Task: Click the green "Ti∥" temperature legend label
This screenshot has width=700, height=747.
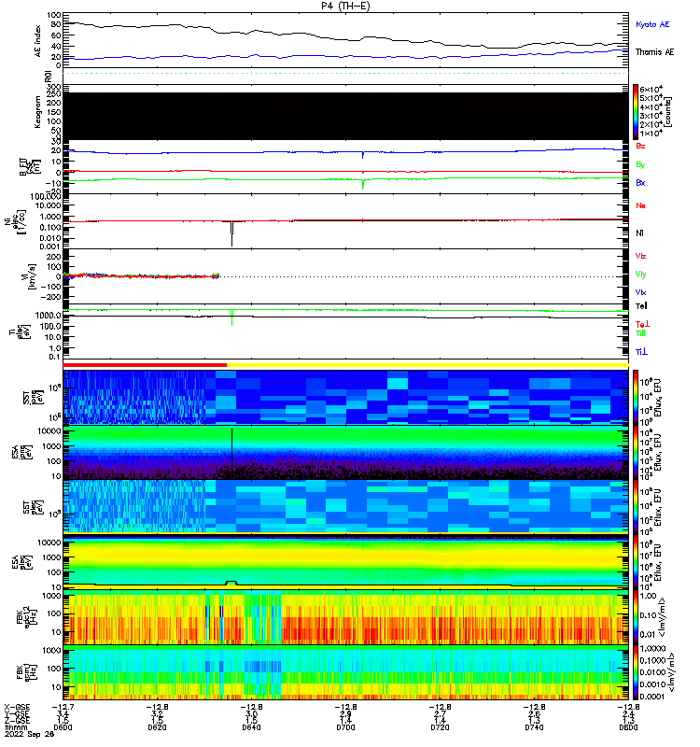Action: click(x=640, y=333)
